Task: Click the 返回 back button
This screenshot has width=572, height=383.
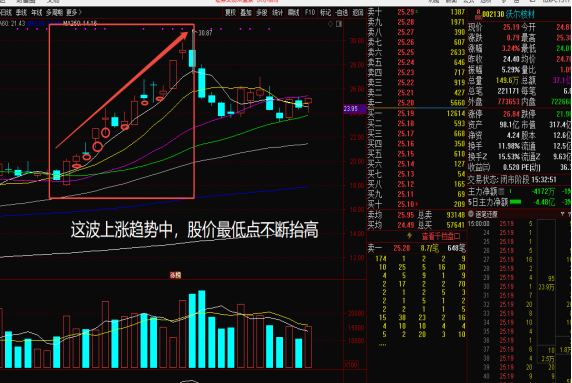Action: tap(358, 13)
